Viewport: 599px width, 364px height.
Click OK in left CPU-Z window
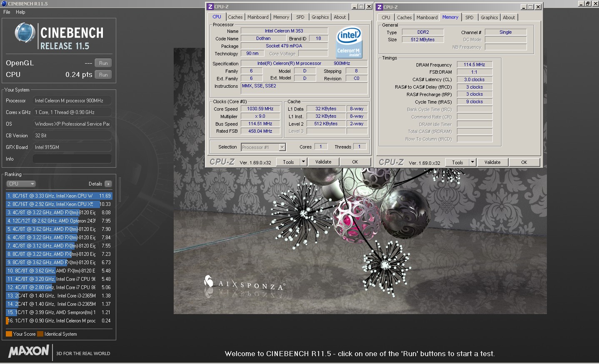click(x=355, y=162)
